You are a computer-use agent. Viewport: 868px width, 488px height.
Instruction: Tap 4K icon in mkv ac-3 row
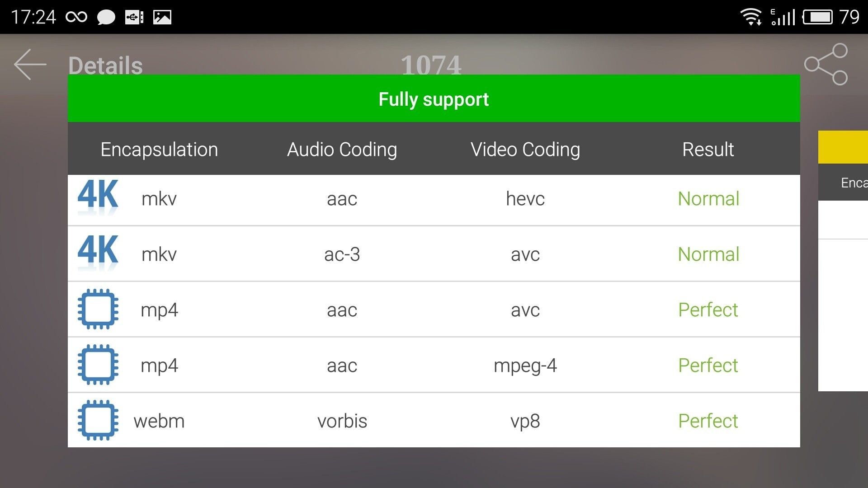pyautogui.click(x=98, y=252)
